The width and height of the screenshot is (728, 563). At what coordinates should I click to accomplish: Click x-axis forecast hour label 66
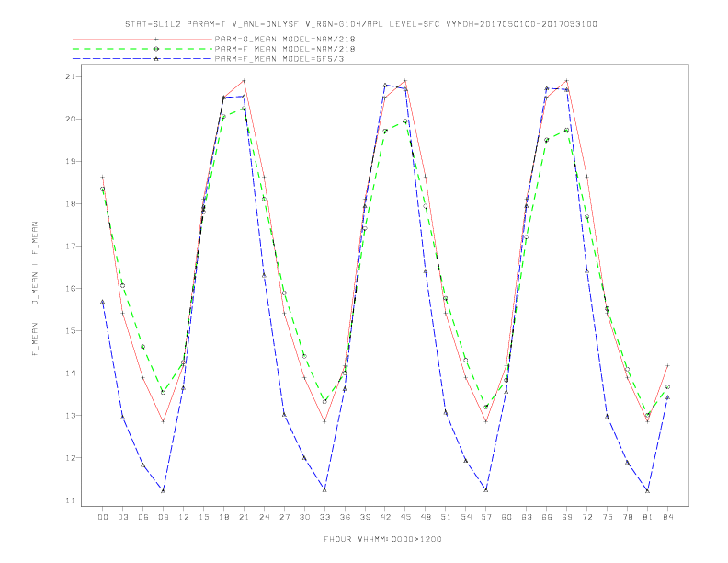[x=547, y=517]
